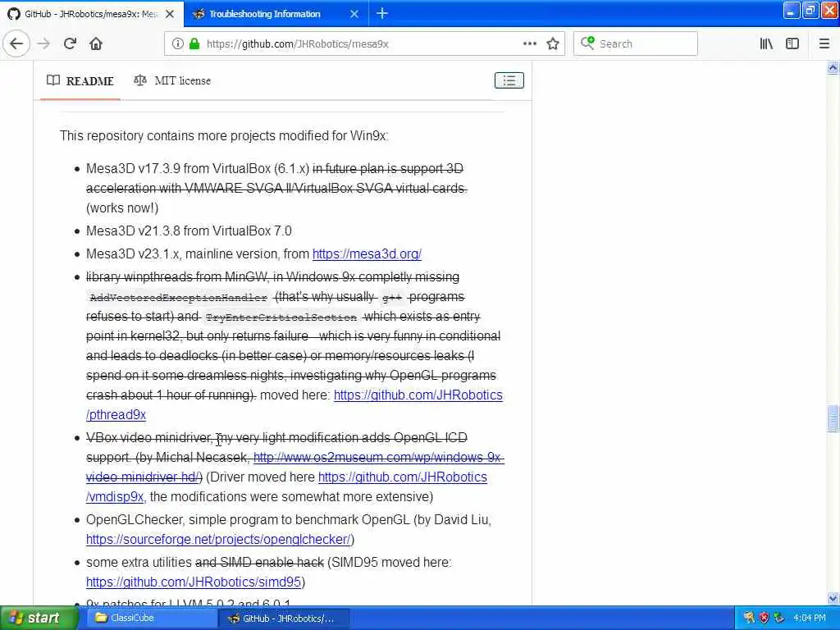Select the MIT license tab
Screen dimensions: 840x630
pos(172,81)
